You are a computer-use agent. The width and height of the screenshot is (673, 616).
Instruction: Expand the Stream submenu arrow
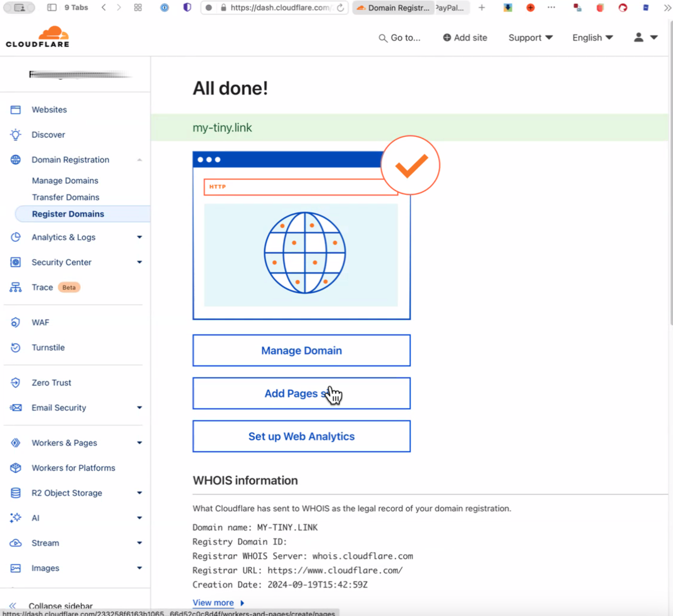coord(140,543)
